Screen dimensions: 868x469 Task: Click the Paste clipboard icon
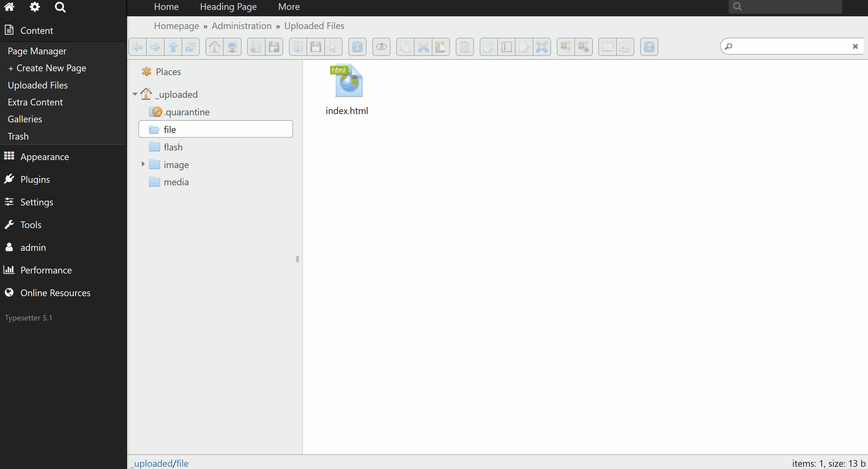point(440,47)
